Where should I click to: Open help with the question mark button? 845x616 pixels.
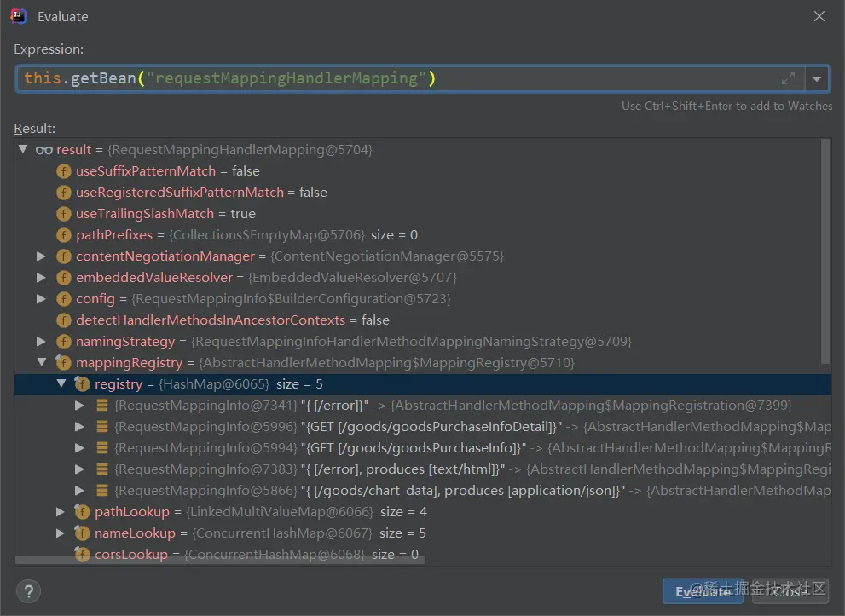28,591
